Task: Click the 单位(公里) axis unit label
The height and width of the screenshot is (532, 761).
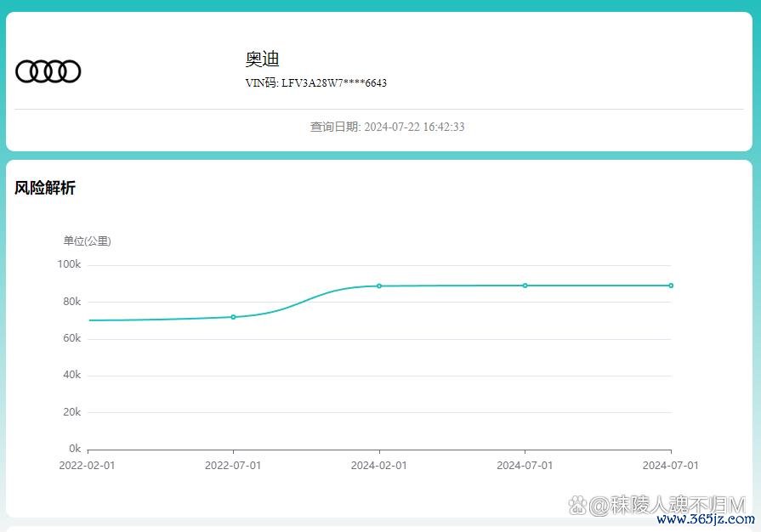Action: (x=87, y=241)
